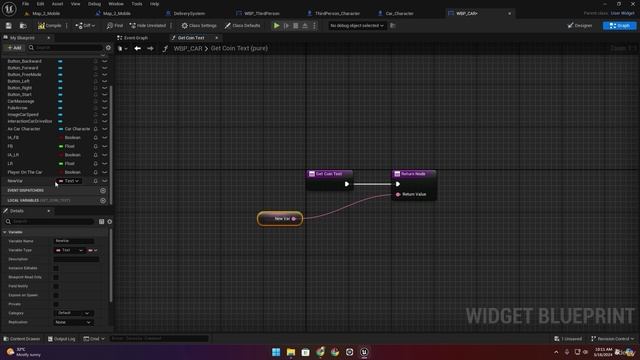Switch to Graph mode
The width and height of the screenshot is (640, 360).
(619, 26)
